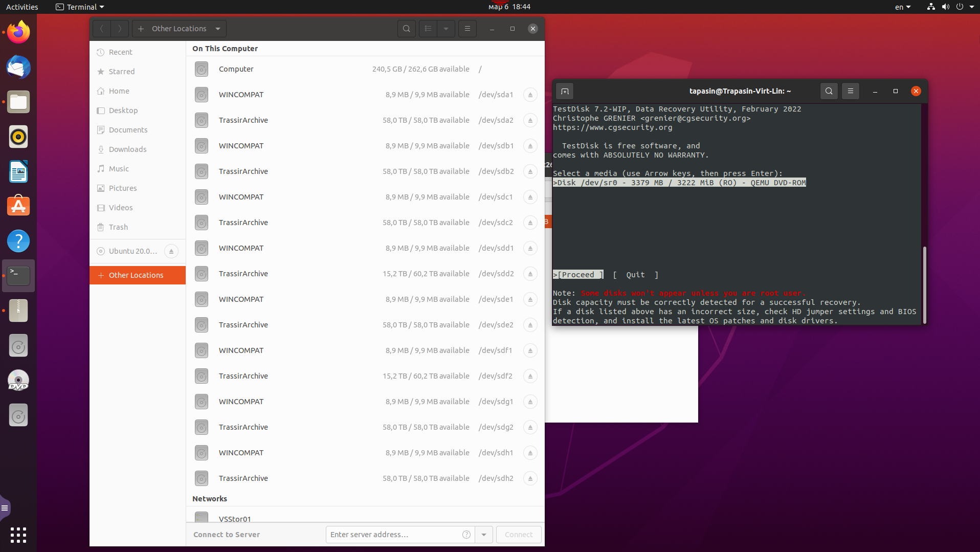Open the Help icon in the dock

point(18,241)
